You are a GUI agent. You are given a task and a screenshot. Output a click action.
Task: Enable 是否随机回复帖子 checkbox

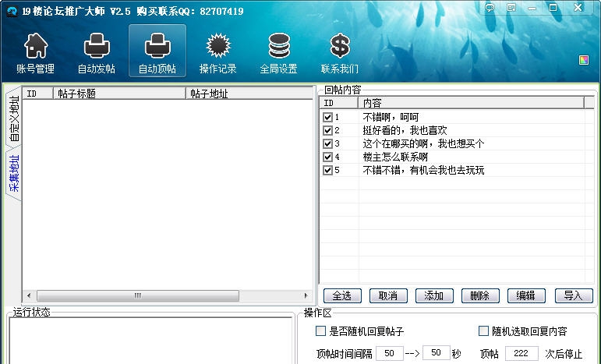pos(320,331)
